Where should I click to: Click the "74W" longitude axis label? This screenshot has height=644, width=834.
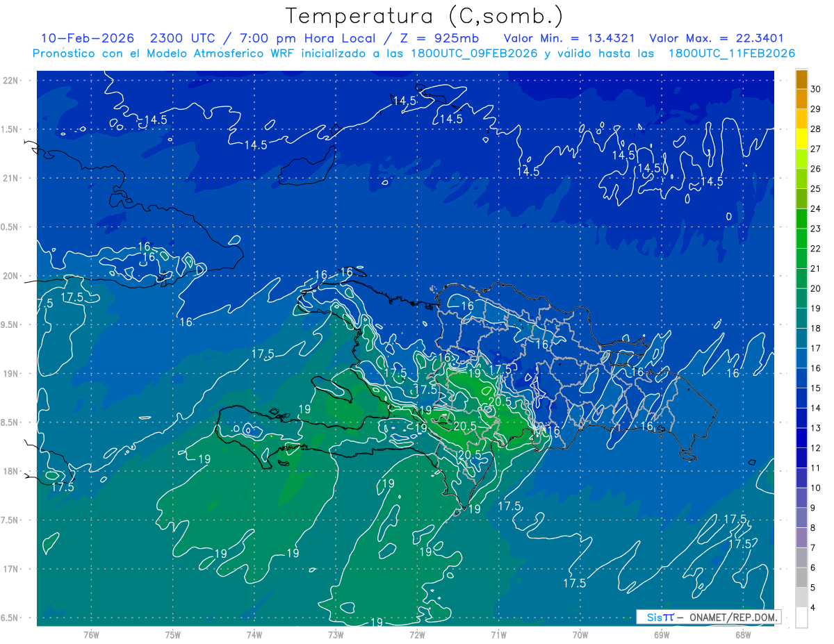click(254, 634)
